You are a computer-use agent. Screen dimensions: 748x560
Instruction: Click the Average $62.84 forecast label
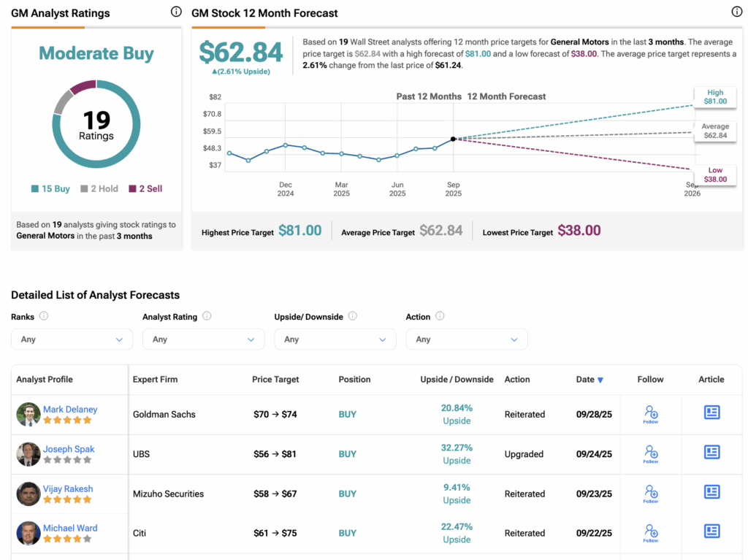pos(715,131)
